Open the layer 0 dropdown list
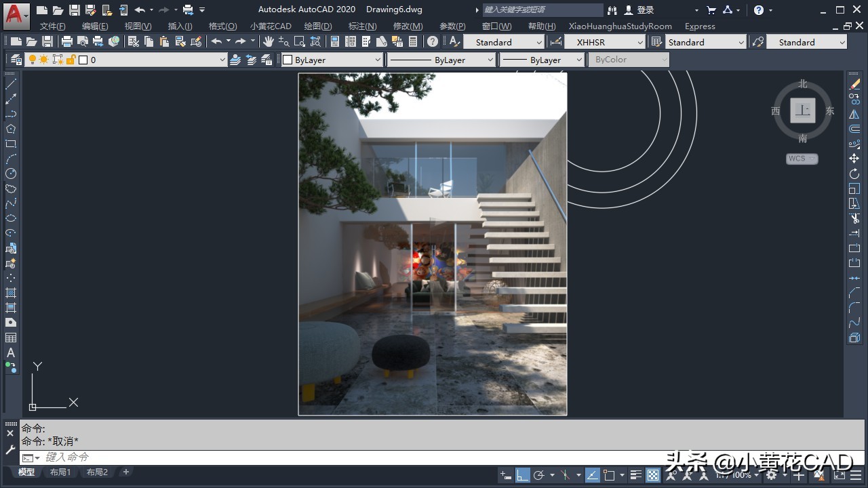868x488 pixels. (x=222, y=60)
